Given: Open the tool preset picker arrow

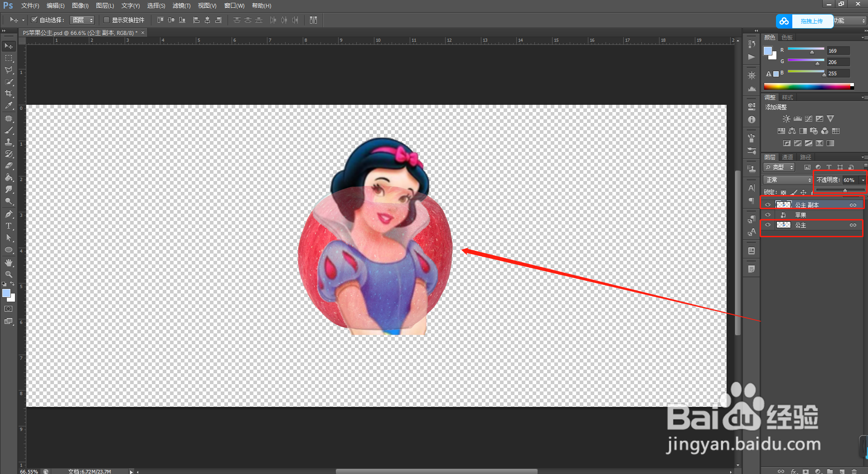Looking at the screenshot, I should pyautogui.click(x=23, y=20).
